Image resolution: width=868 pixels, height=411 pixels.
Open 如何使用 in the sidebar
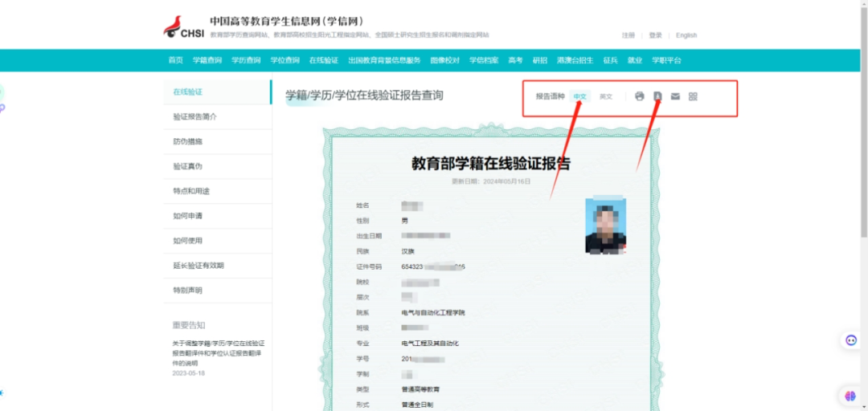click(x=218, y=241)
